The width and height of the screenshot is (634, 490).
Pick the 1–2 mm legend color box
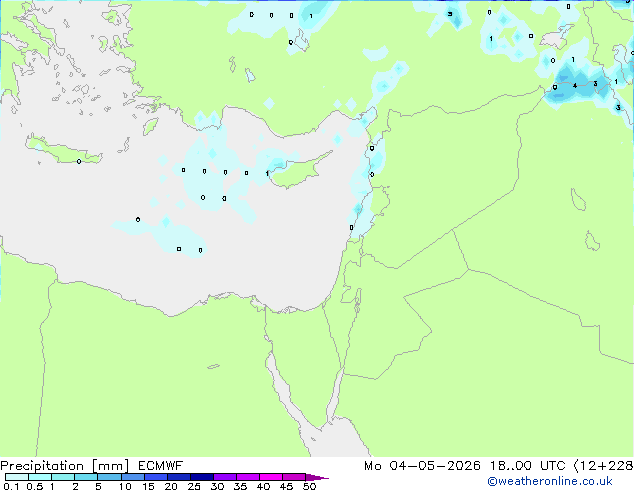(63, 477)
